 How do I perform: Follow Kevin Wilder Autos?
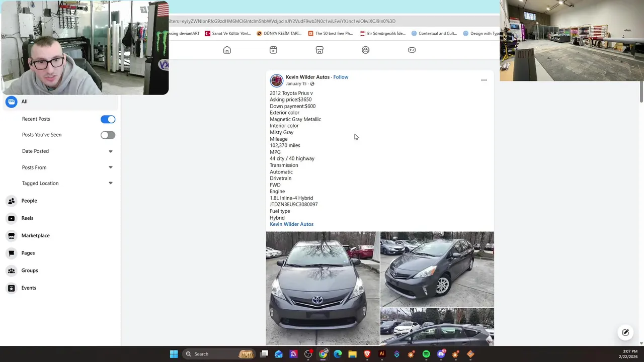(x=341, y=77)
